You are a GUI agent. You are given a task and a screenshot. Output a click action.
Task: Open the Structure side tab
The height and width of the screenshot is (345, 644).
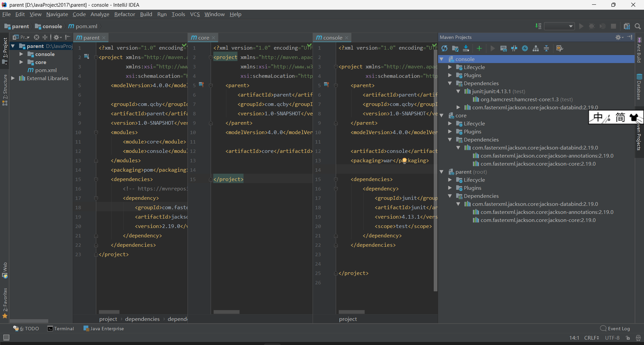click(x=5, y=90)
